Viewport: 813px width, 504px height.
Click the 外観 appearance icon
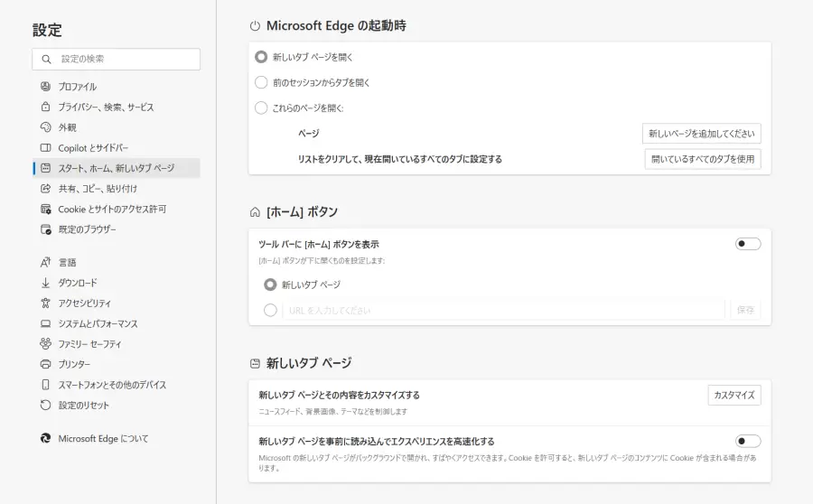pyautogui.click(x=46, y=127)
